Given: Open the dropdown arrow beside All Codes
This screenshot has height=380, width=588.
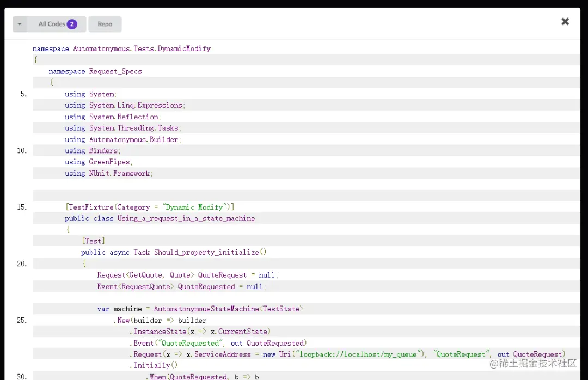Looking at the screenshot, I should pyautogui.click(x=20, y=24).
